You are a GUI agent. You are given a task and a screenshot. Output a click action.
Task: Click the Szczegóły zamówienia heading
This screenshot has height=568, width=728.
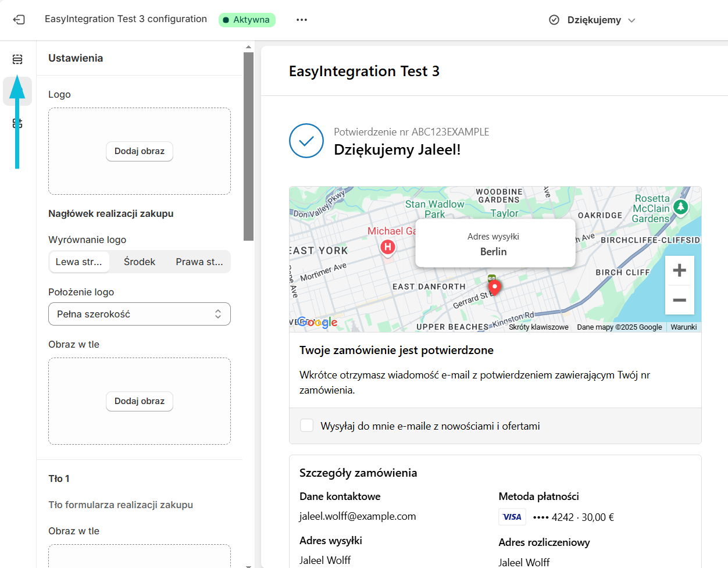(358, 473)
